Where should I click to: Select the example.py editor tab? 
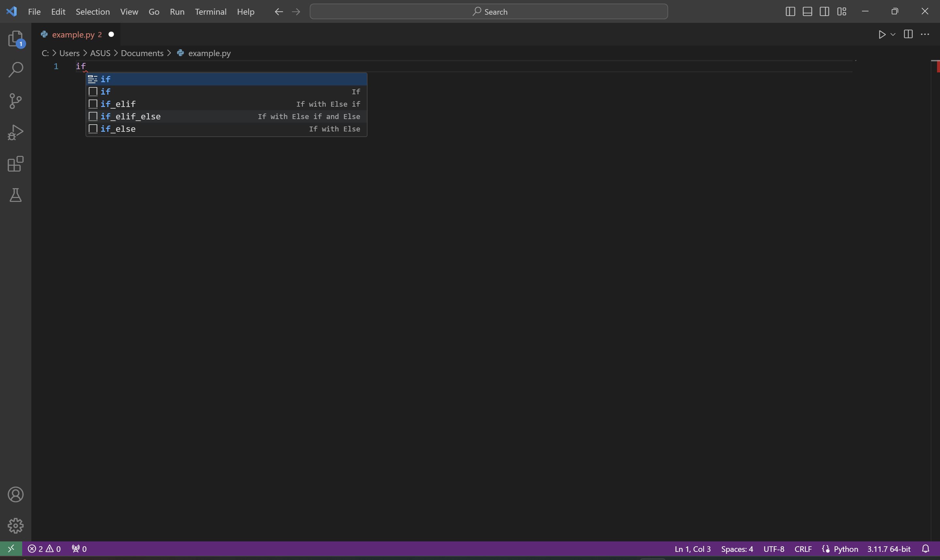pyautogui.click(x=73, y=34)
